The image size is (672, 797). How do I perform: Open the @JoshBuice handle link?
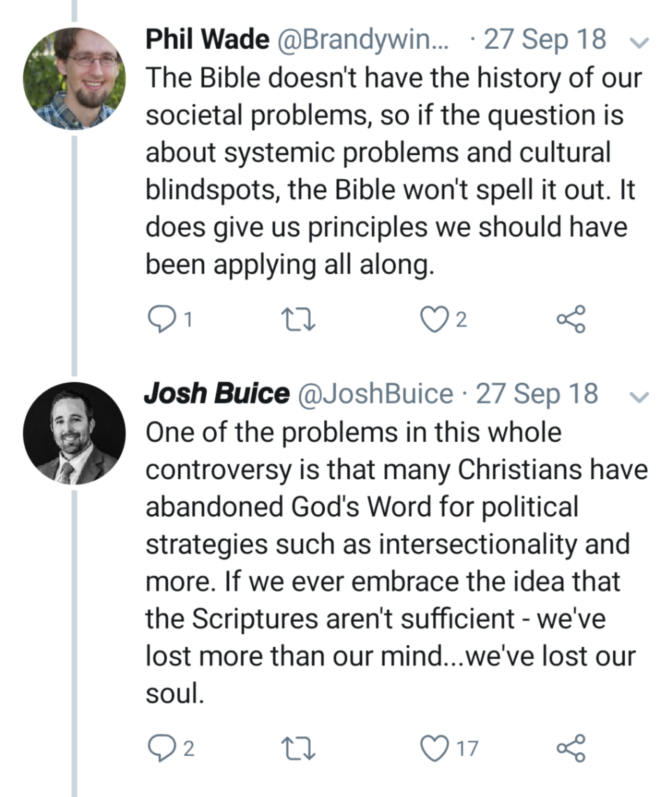pyautogui.click(x=375, y=394)
